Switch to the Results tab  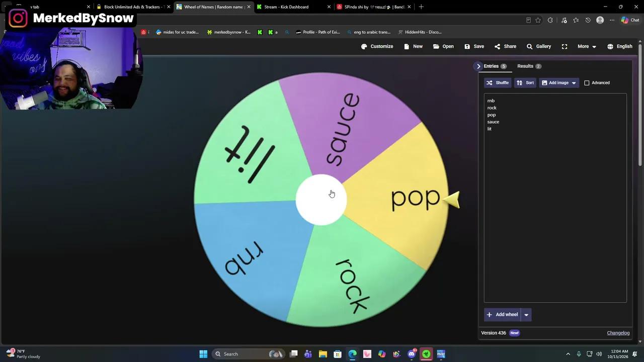coord(529,66)
